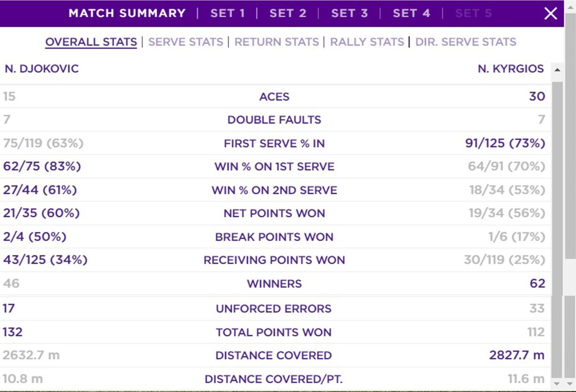Show the Set 4 tab
This screenshot has width=576, height=392.
411,13
